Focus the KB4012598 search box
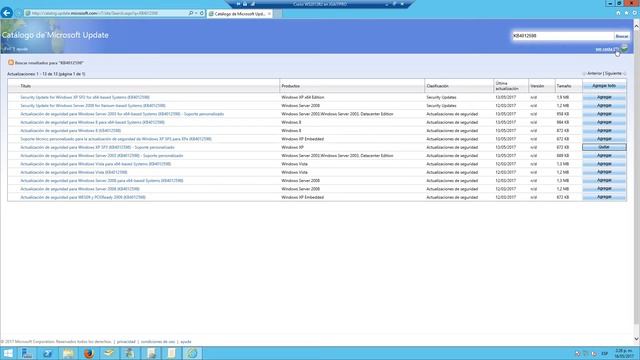This screenshot has height=360, width=640. point(562,36)
